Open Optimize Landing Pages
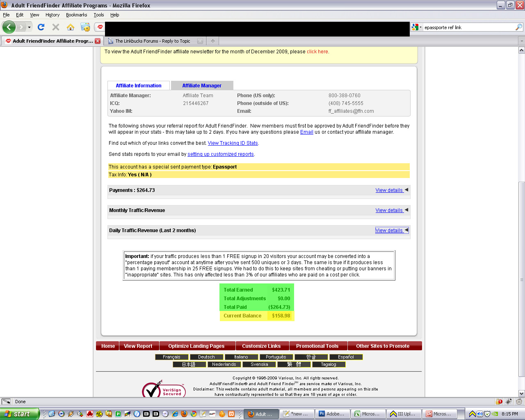Image resolution: width=525 pixels, height=420 pixels. [196, 346]
